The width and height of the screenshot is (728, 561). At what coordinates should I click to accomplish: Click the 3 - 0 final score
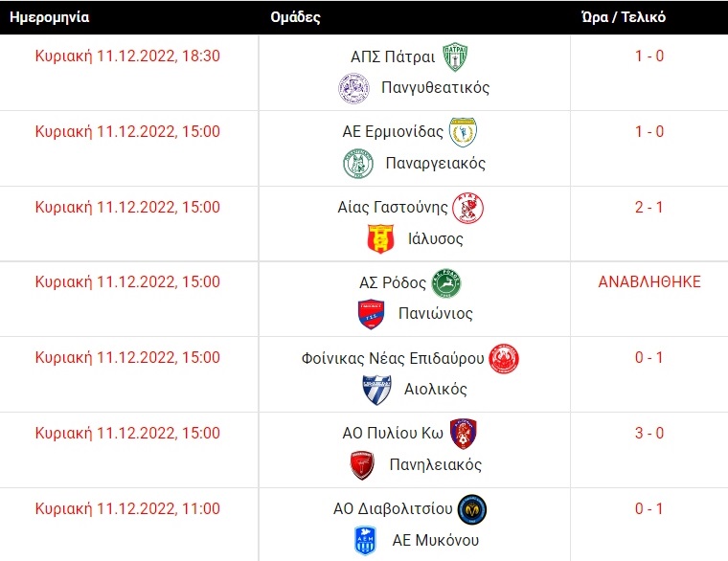(649, 434)
